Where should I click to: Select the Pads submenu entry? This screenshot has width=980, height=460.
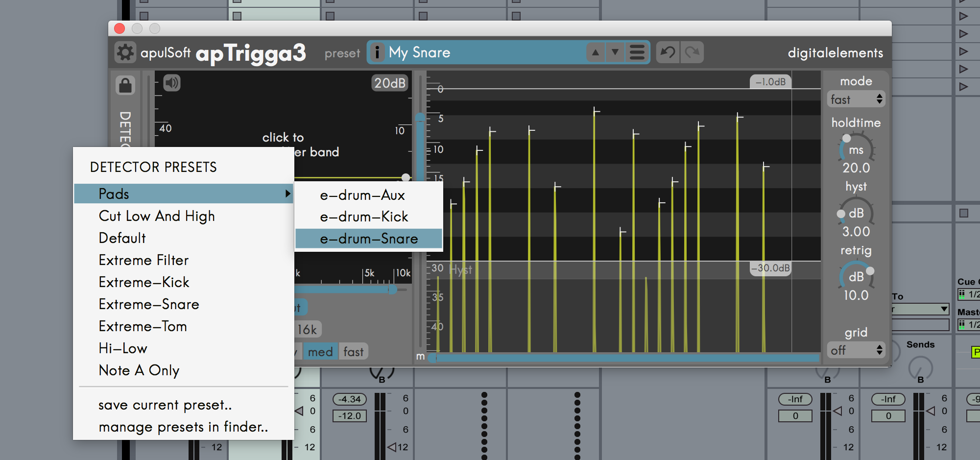(184, 194)
